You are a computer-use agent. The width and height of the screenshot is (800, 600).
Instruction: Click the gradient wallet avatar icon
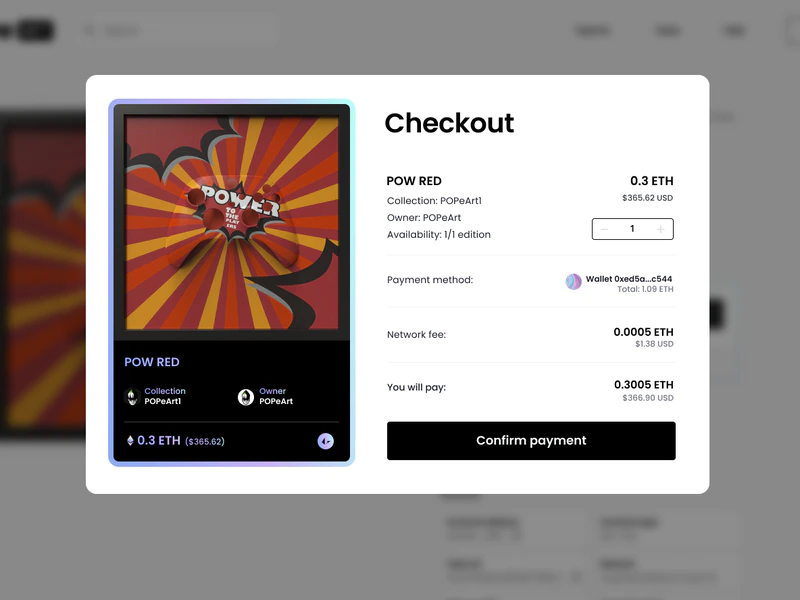point(573,282)
